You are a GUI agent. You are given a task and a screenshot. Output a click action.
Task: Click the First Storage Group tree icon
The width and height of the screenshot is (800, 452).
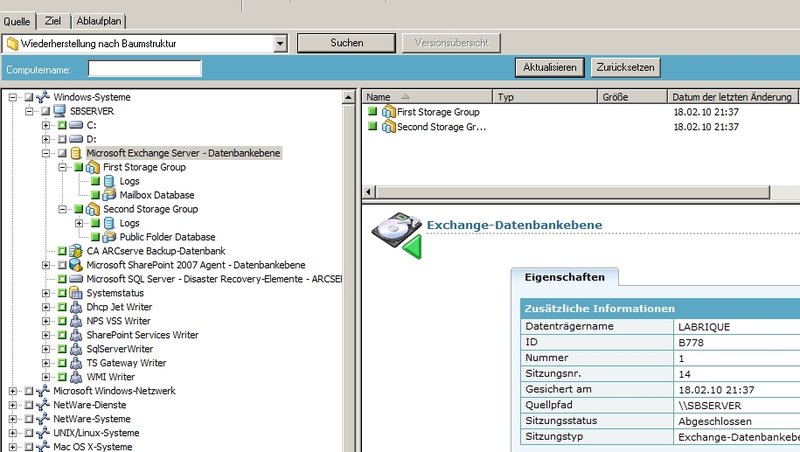tap(92, 167)
